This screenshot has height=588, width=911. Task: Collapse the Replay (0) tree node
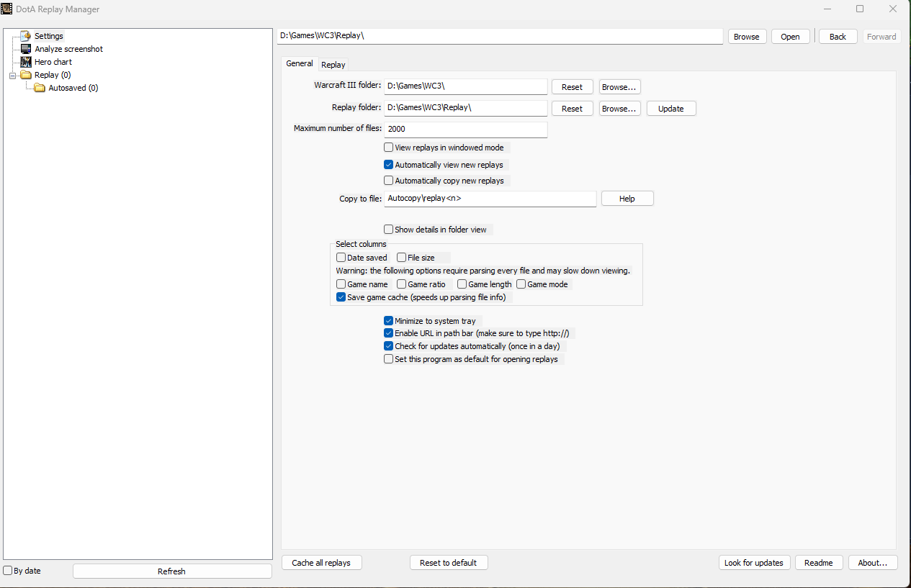tap(12, 75)
